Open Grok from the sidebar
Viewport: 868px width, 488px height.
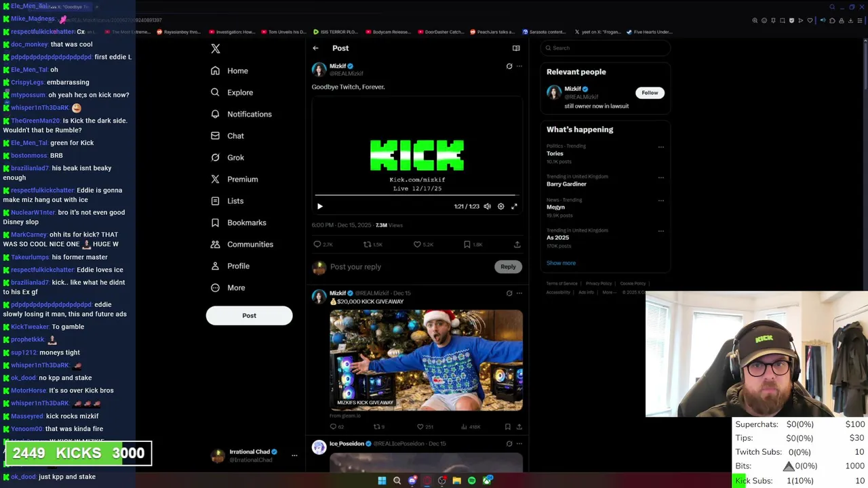[x=227, y=157]
